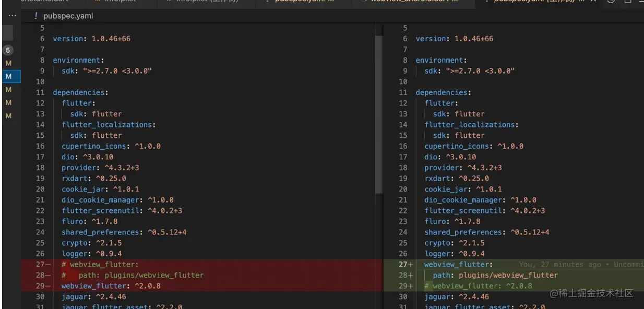Viewport: 644px width, 309px height.
Task: Click 'fluro: ^1.7.8' in the original pane
Action: (89, 221)
